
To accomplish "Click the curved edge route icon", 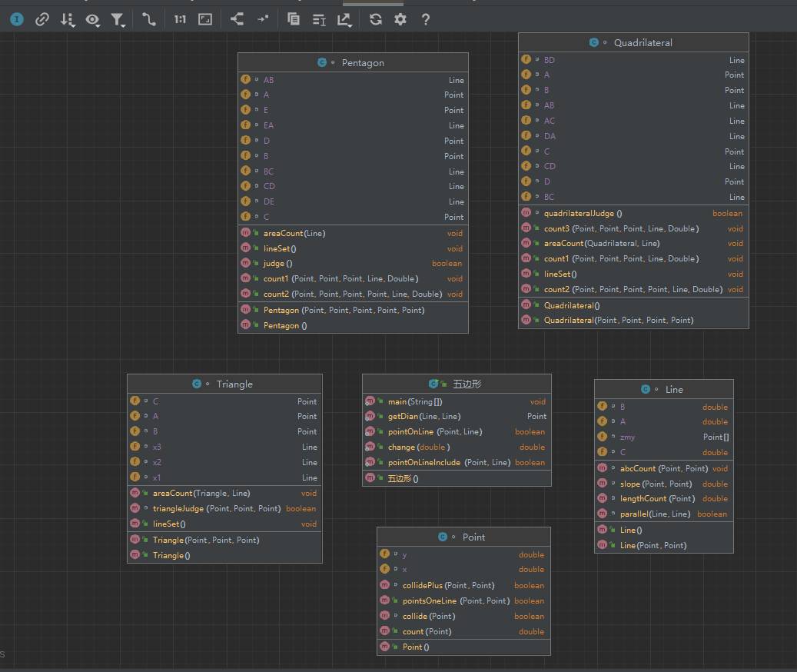I will 149,19.
